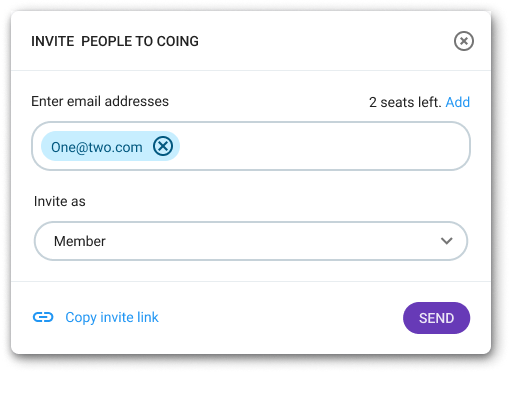Select the One@two.com email tag
Viewport: 510px width, 394px height.
pos(97,147)
